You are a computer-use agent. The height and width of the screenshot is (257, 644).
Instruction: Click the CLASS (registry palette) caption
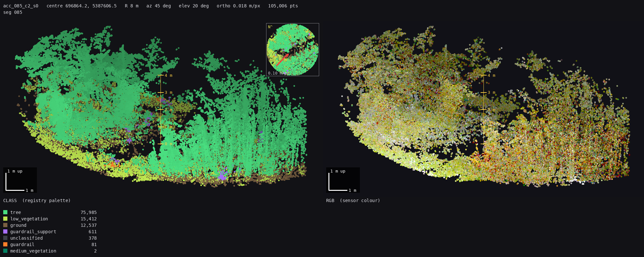coord(37,200)
